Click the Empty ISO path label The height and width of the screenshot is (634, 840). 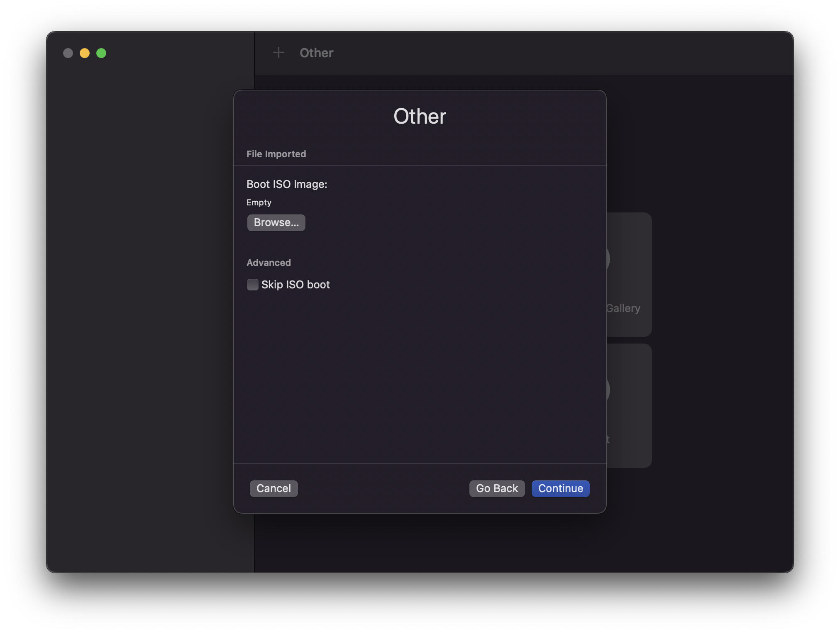point(259,202)
